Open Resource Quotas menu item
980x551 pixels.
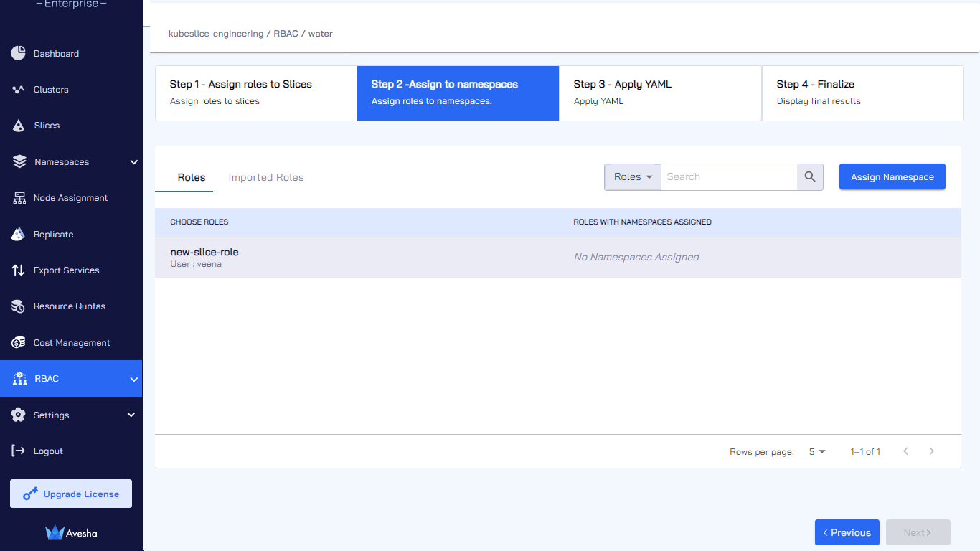[71, 306]
